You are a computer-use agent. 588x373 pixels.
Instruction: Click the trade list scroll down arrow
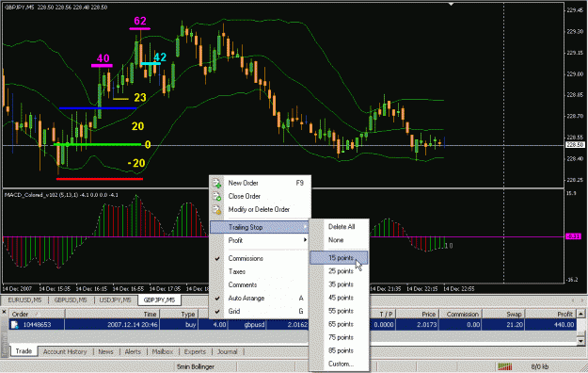[x=581, y=341]
